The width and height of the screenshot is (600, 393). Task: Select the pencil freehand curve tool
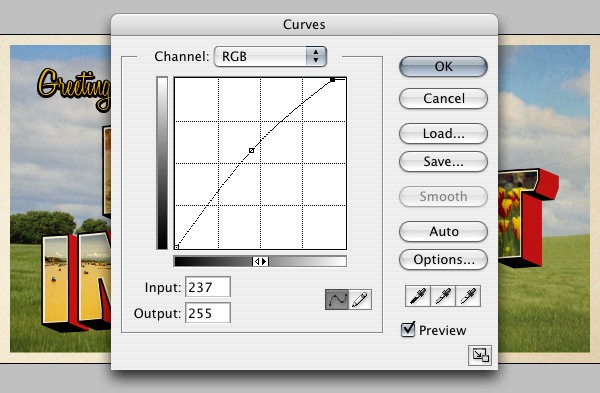360,299
